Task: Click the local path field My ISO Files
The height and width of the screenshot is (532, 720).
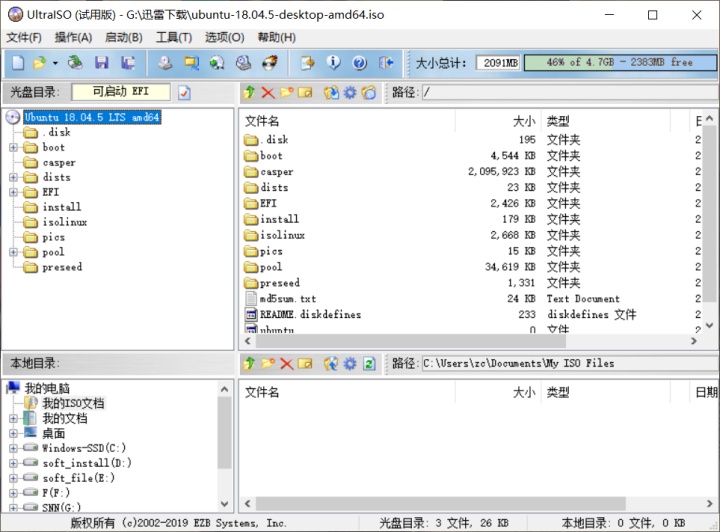Action: point(570,364)
